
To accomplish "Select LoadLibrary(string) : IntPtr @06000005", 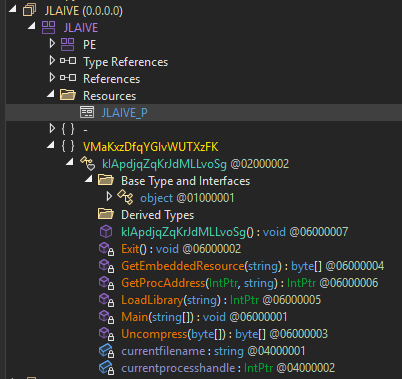I will [221, 300].
